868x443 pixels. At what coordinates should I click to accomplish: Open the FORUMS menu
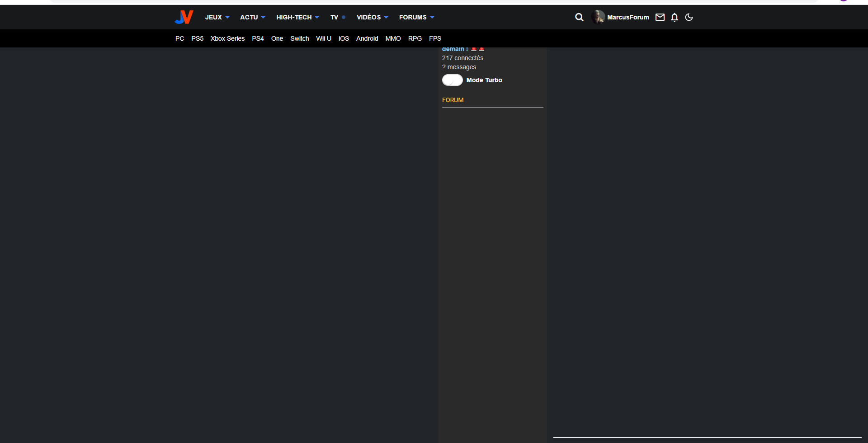(416, 17)
